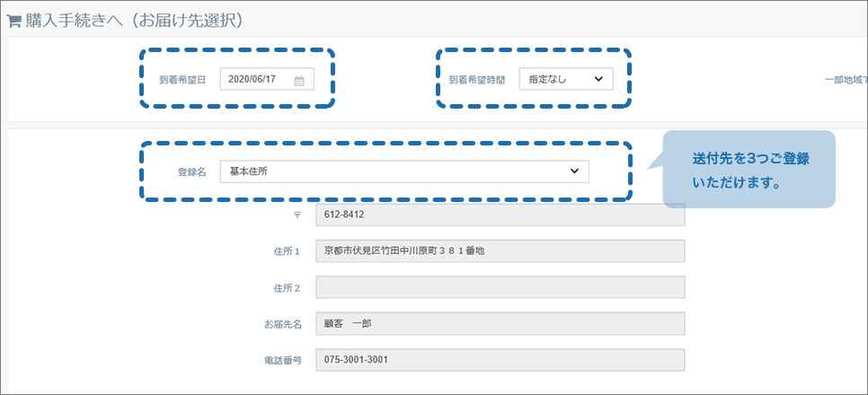868x395 pixels.
Task: Click the chevron arrow of the 到着希望時間 selector
Action: [x=598, y=79]
